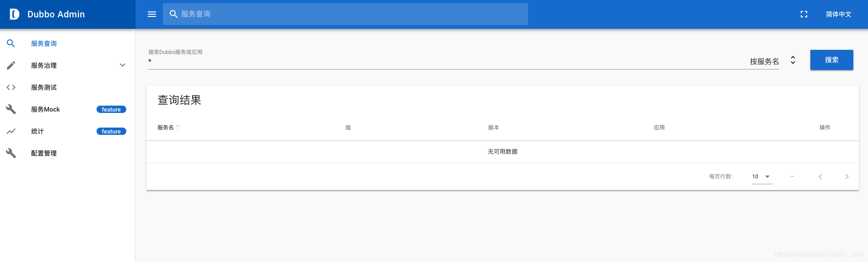Viewport: 868px width, 262px height.
Task: Click the 服务名 column header
Action: pyautogui.click(x=166, y=128)
